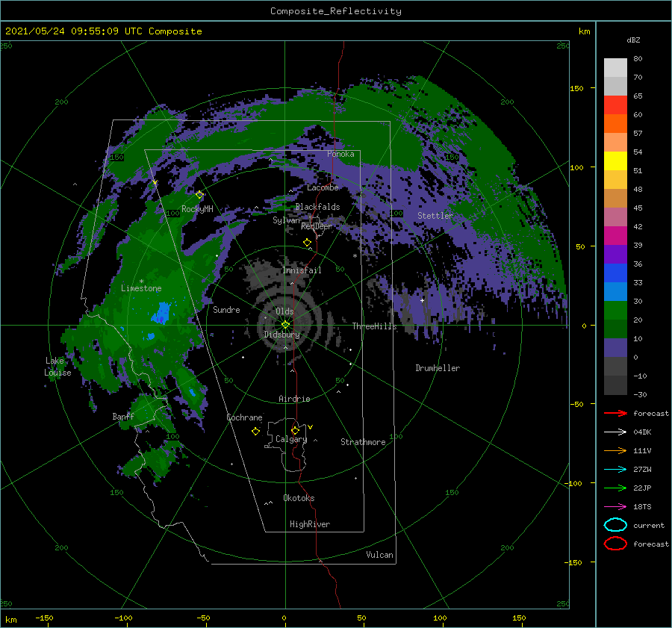
Task: Click the Limestone label
Action: (141, 288)
